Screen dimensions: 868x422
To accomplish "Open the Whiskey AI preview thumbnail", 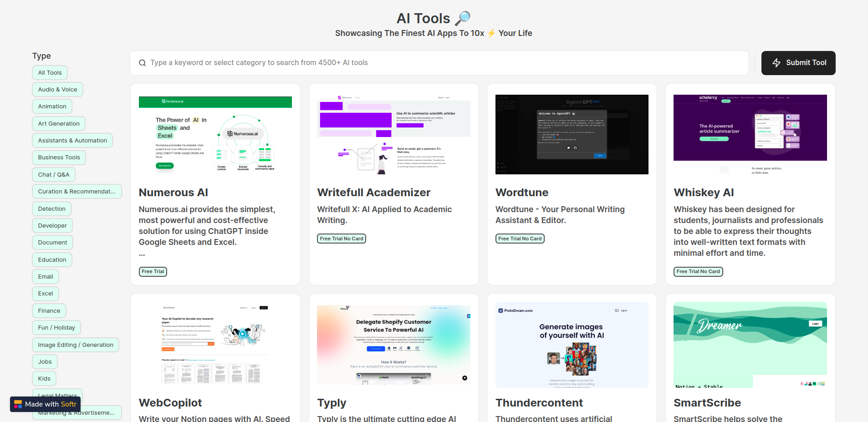I will (x=750, y=134).
